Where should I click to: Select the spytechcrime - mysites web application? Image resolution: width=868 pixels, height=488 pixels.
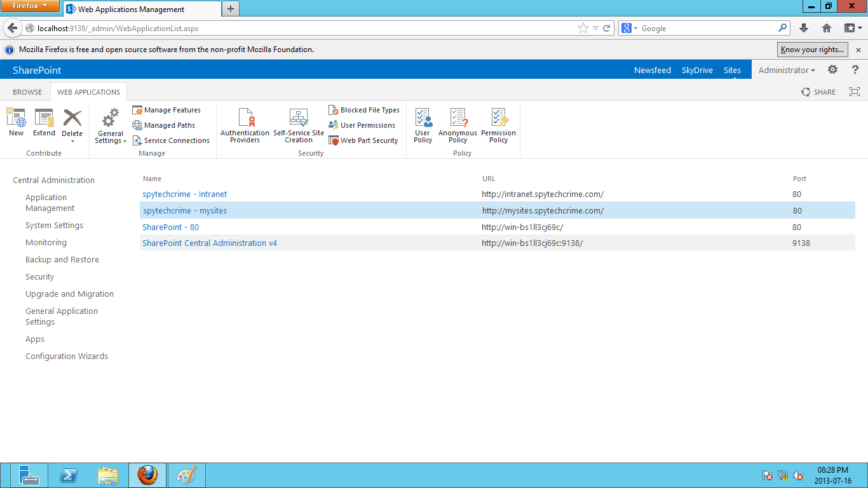pos(185,210)
